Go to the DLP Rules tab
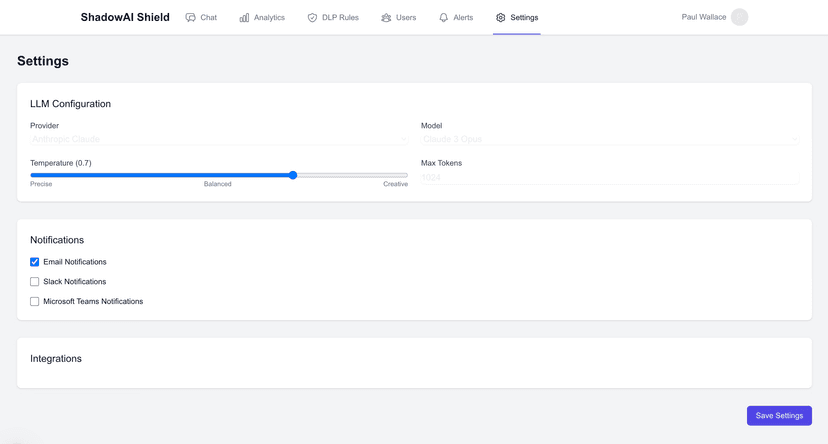 coord(333,17)
